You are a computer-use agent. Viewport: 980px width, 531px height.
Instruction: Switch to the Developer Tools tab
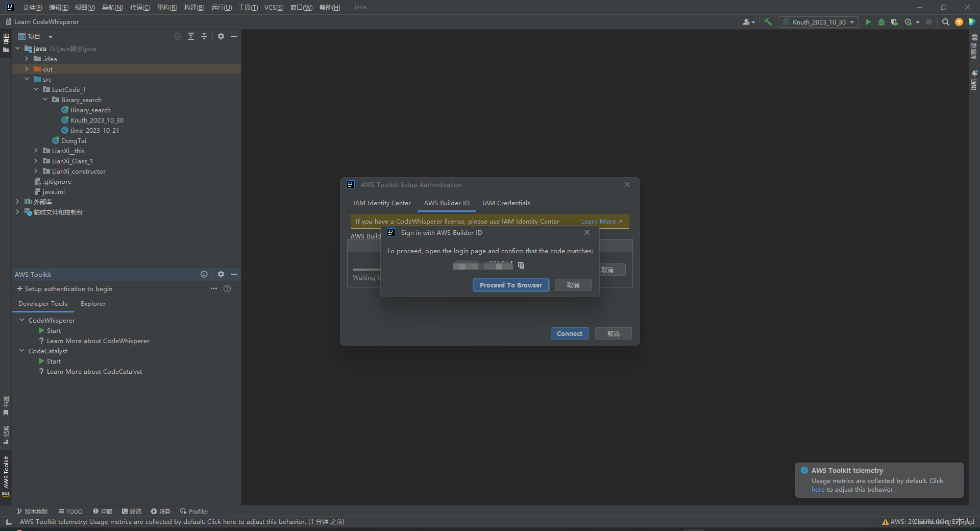[43, 304]
